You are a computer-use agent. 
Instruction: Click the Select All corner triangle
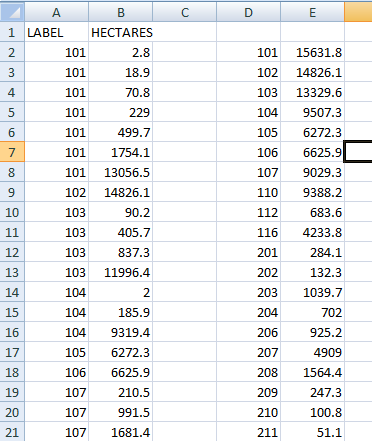tap(12, 12)
